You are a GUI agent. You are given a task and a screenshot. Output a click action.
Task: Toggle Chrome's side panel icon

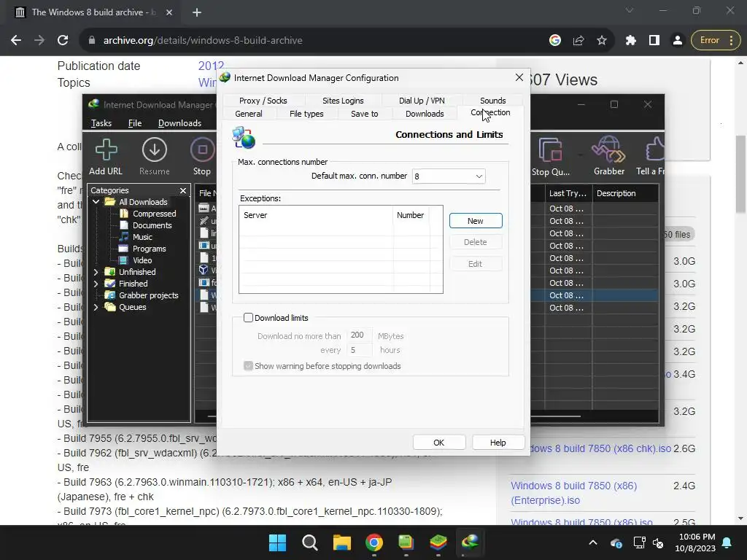point(654,41)
